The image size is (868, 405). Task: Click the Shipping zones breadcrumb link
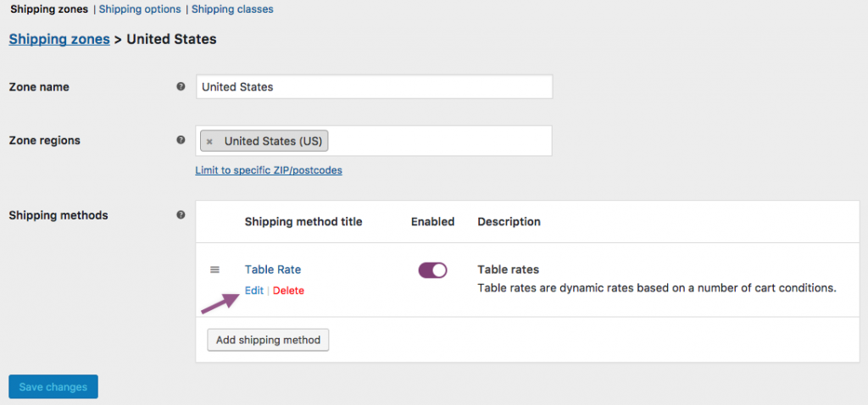59,39
